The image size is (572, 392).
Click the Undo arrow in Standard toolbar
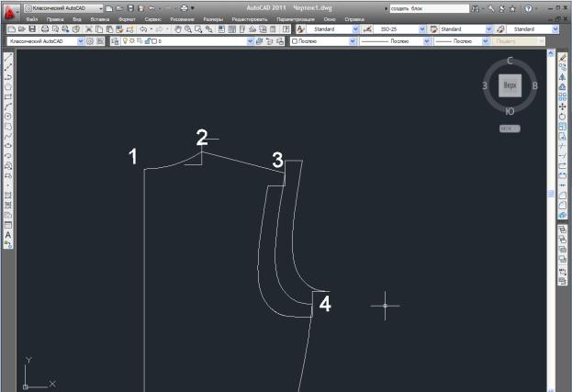(143, 29)
